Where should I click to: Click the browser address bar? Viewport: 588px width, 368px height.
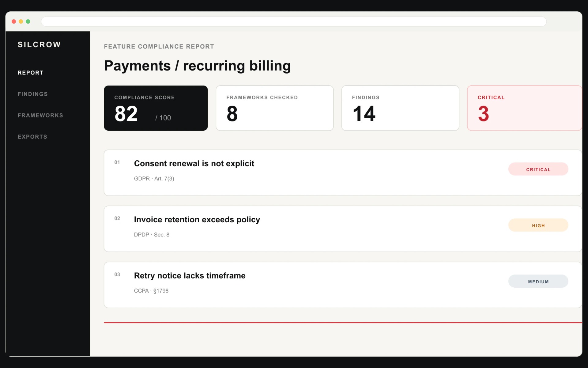click(x=294, y=21)
